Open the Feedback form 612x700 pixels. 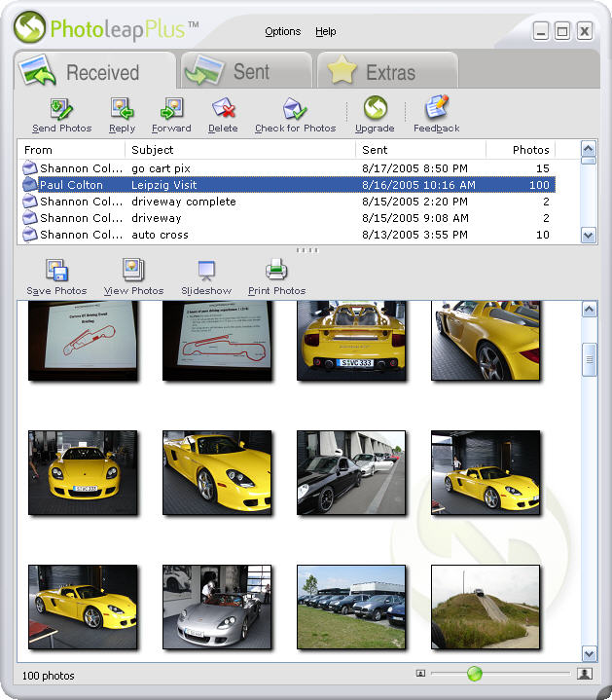point(436,114)
